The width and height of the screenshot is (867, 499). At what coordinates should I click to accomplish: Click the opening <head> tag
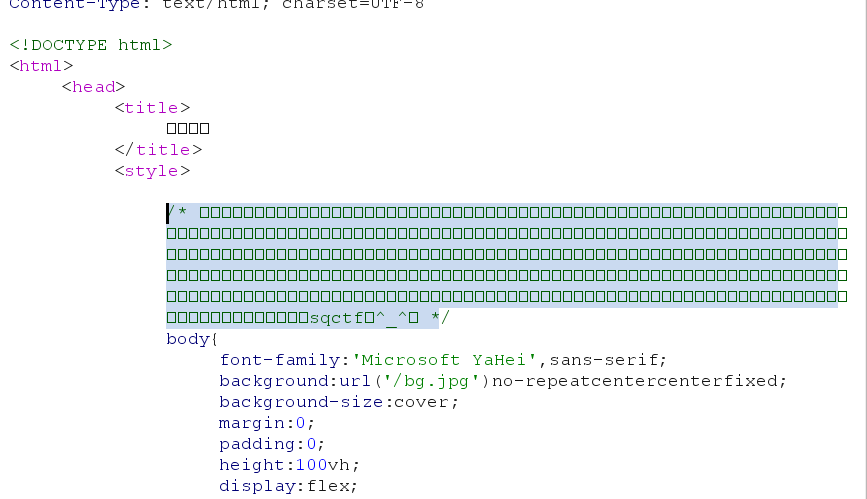pos(93,87)
